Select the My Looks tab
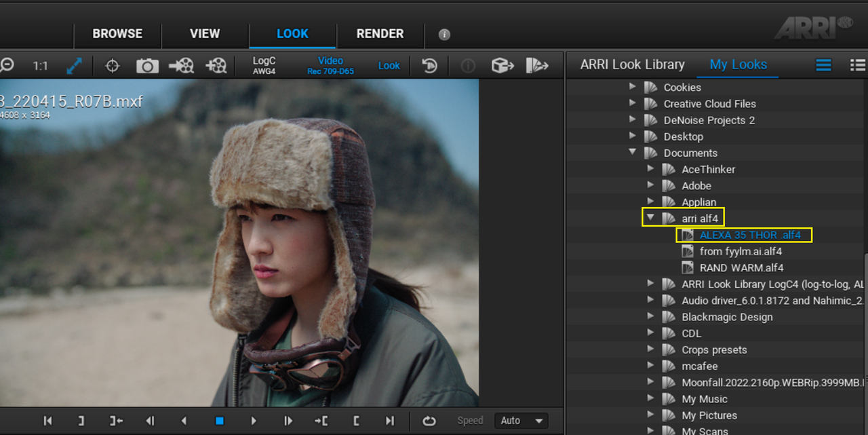Screen dimensions: 868x435 738,64
